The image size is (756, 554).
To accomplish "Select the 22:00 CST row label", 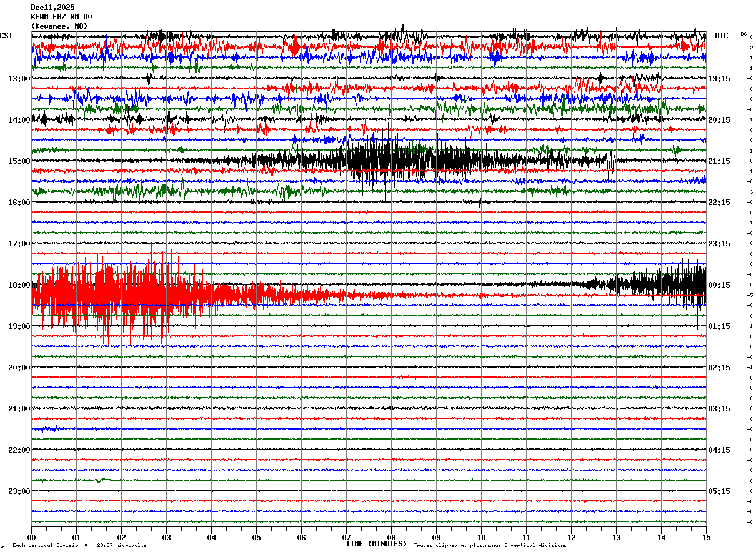I will point(19,450).
